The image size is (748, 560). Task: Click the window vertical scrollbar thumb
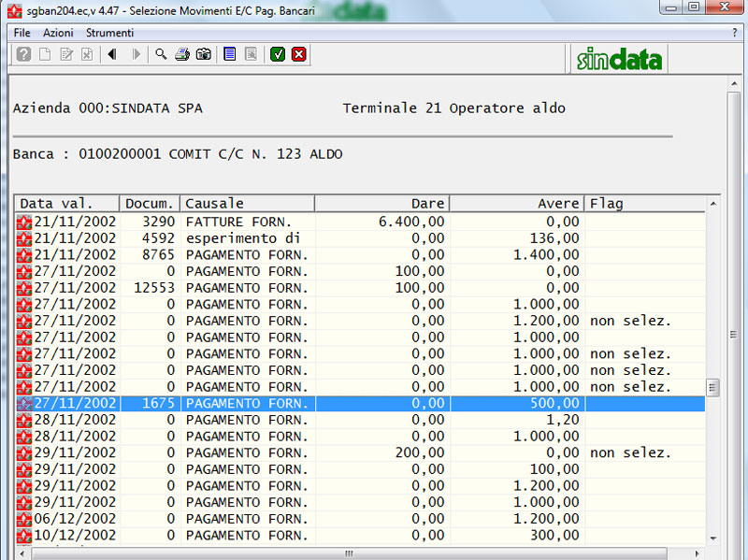coord(734,335)
